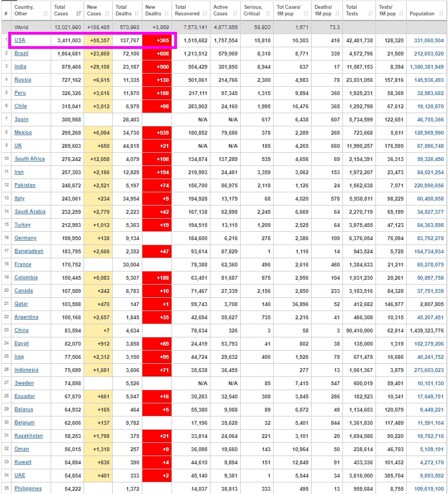The image size is (448, 494).
Task: Sort by Total Tests column header
Action: tap(351, 10)
